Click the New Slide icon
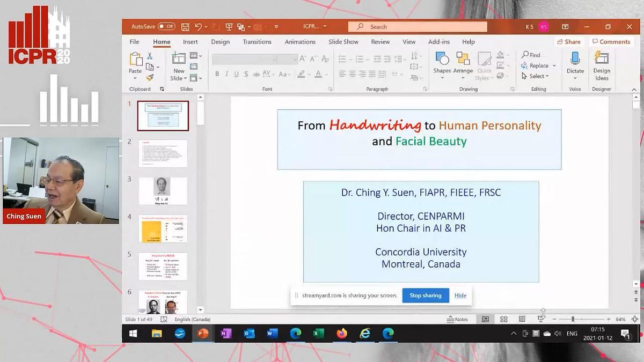 click(x=179, y=58)
